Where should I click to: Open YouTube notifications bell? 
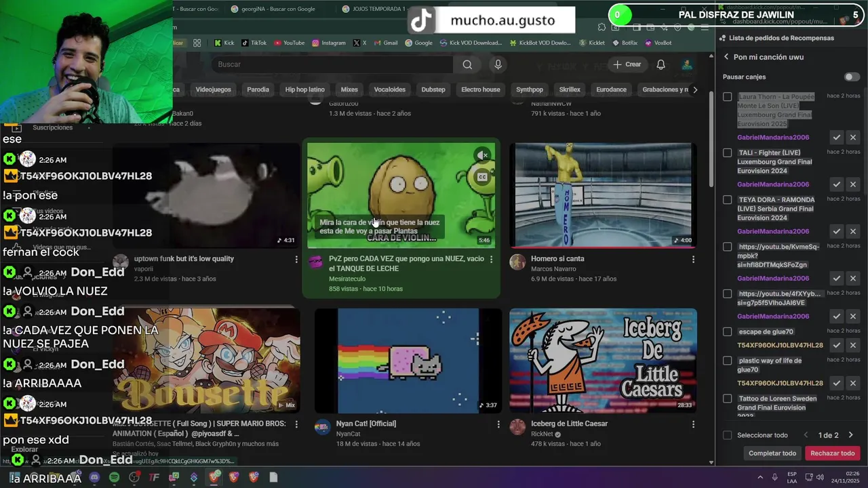pos(660,64)
